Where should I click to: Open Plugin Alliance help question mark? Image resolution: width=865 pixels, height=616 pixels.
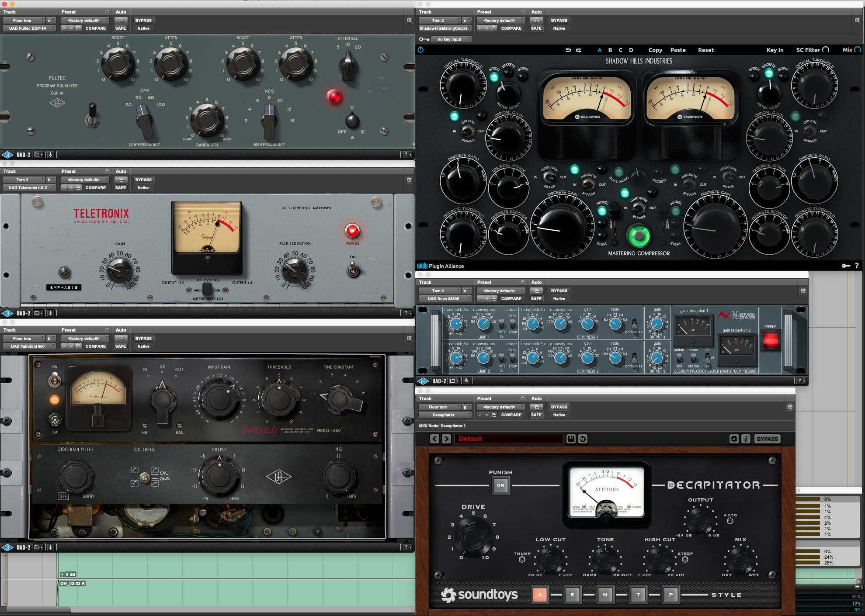point(857,266)
